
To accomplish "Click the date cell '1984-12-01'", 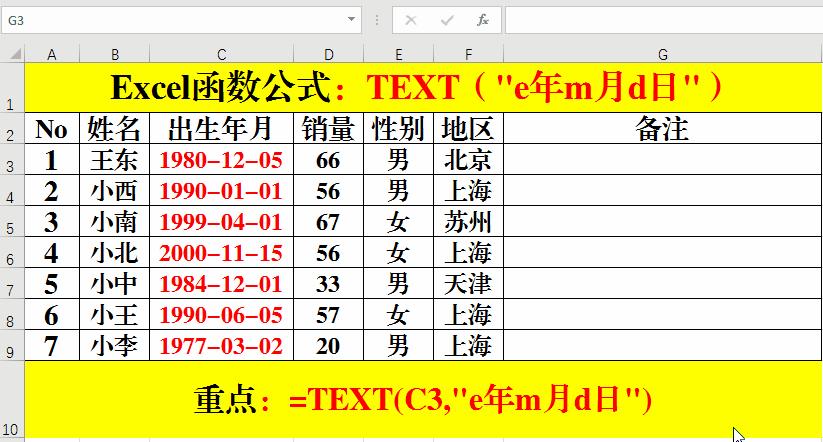I will pos(221,283).
